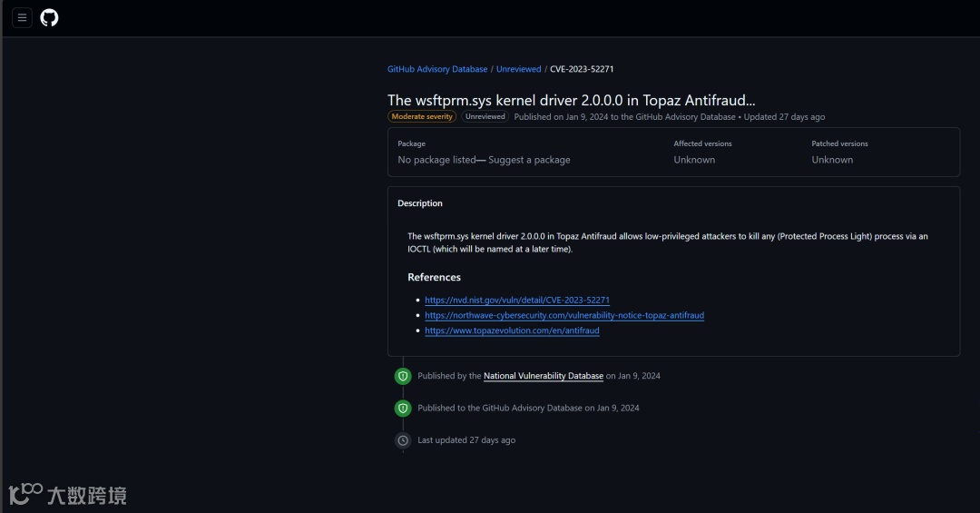Click the Patched versions label
Screen dimensions: 980x513
[839, 143]
